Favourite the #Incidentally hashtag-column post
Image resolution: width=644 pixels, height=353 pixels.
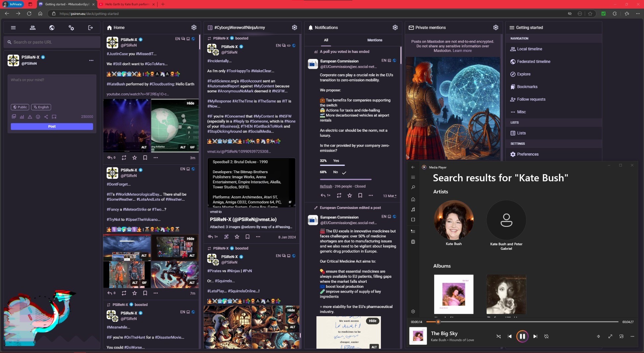(237, 237)
